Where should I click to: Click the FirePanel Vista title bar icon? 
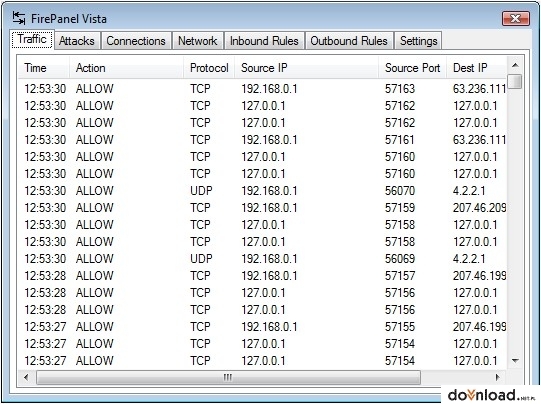click(x=19, y=18)
